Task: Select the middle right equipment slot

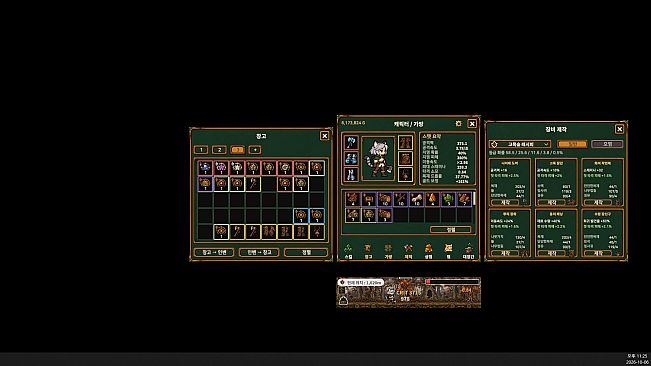Action: pyautogui.click(x=405, y=159)
